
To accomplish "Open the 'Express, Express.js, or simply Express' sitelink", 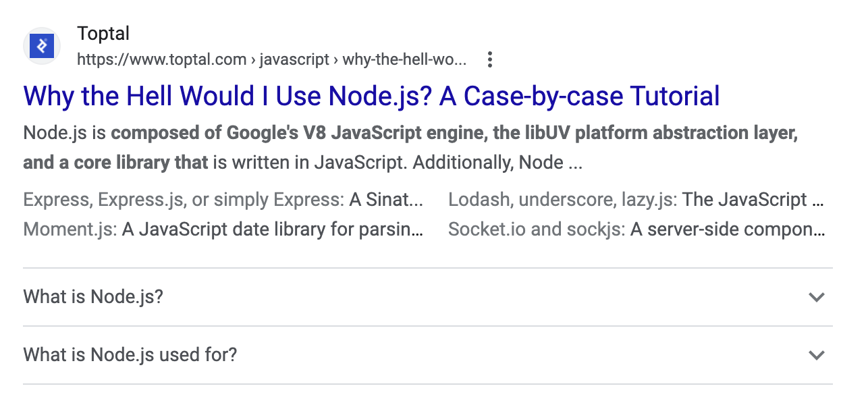I will point(223,200).
